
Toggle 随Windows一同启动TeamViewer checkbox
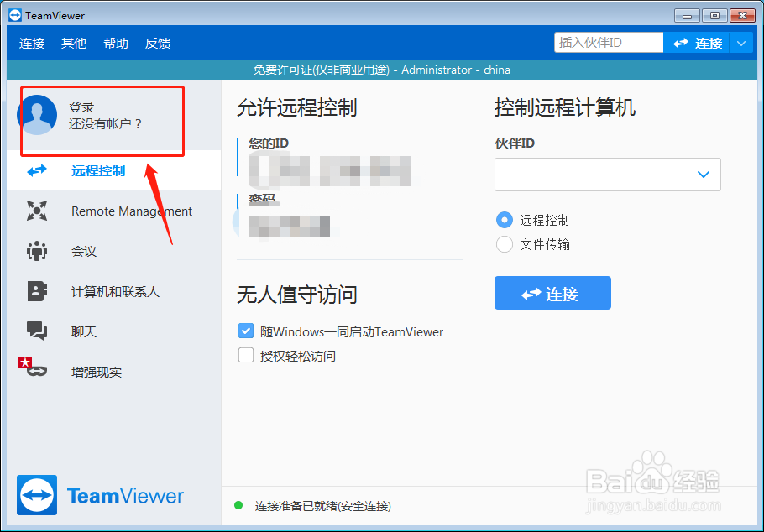coord(246,331)
